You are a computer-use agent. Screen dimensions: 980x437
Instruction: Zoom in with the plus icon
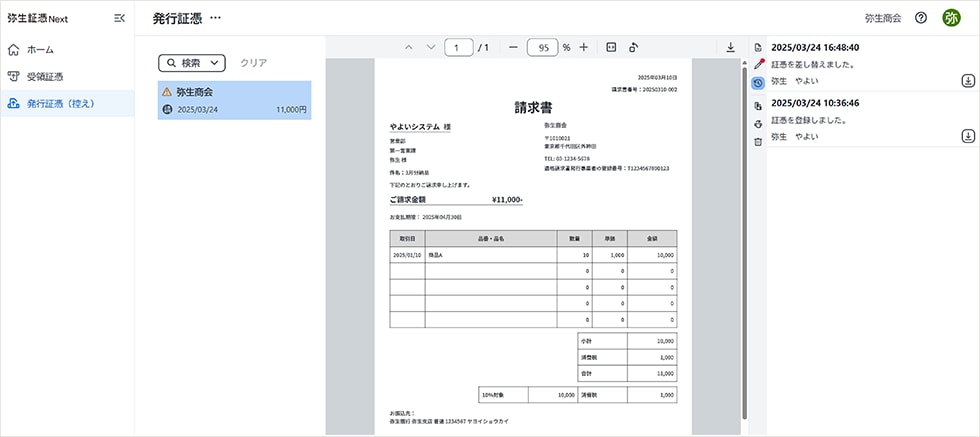point(583,47)
